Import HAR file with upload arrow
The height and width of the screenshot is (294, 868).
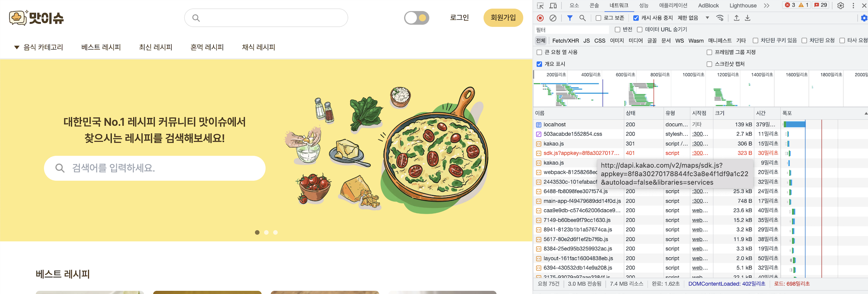737,18
